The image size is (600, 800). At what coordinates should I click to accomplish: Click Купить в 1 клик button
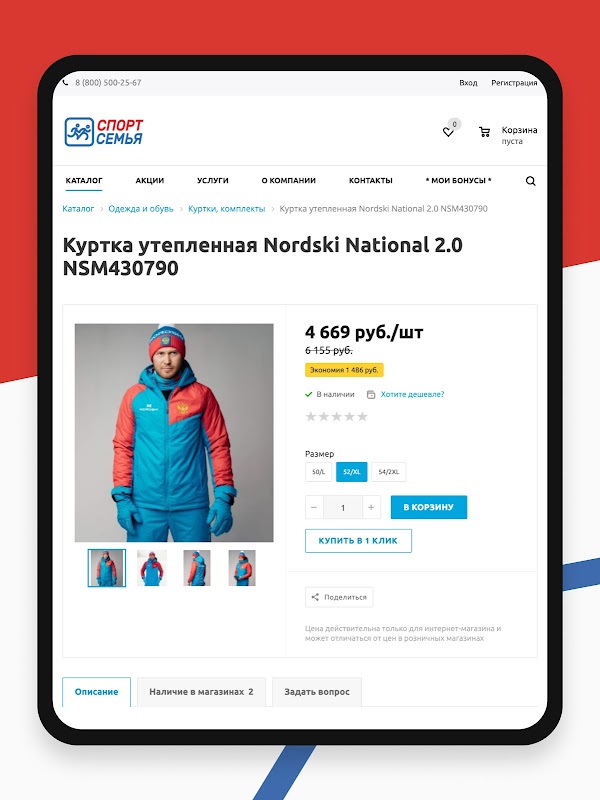click(358, 541)
